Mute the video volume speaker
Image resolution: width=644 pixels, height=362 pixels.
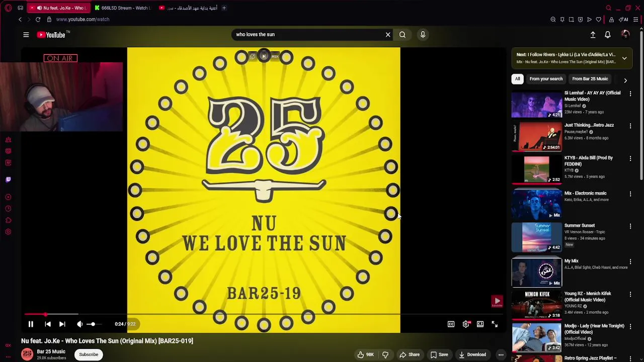tap(79, 324)
